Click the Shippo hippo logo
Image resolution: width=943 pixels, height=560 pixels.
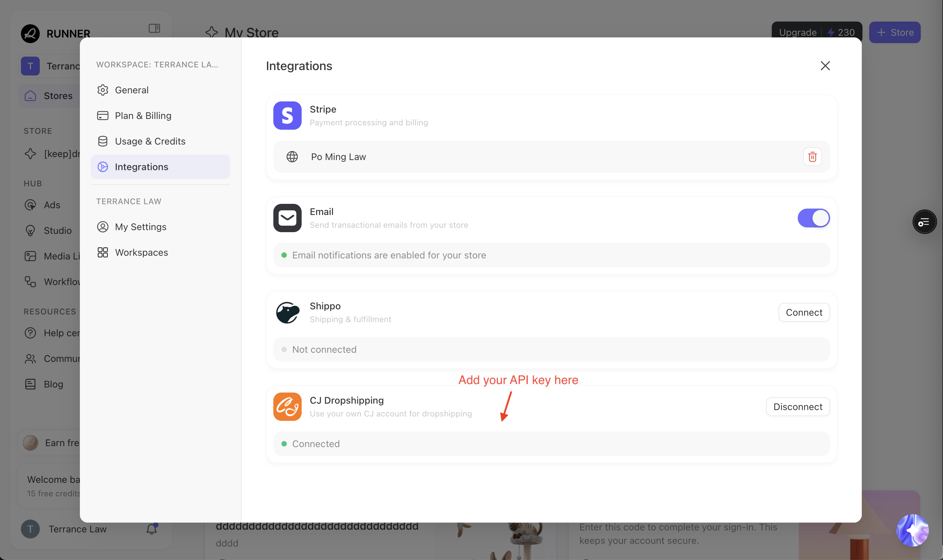(287, 312)
